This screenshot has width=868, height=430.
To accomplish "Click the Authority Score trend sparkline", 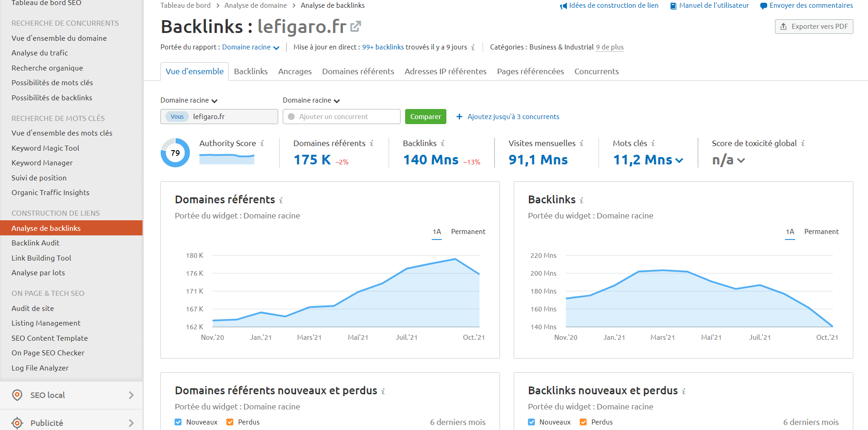I will click(227, 159).
